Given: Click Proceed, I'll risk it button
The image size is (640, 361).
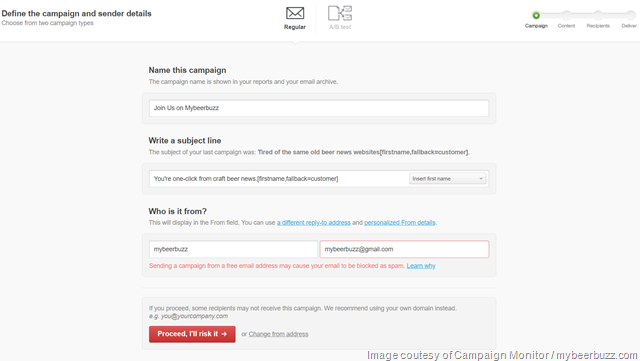Looking at the screenshot, I should 192,334.
